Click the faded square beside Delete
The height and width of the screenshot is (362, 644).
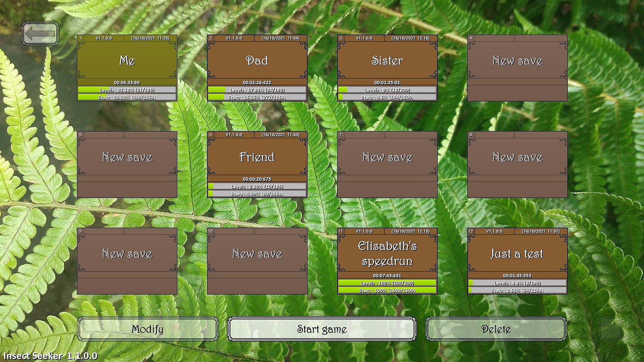pos(610,329)
